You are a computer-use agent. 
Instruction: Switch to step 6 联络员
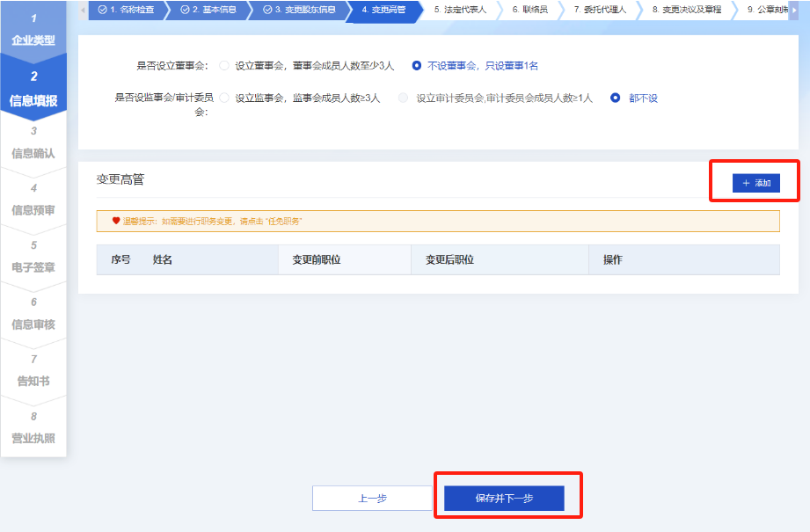(x=529, y=10)
